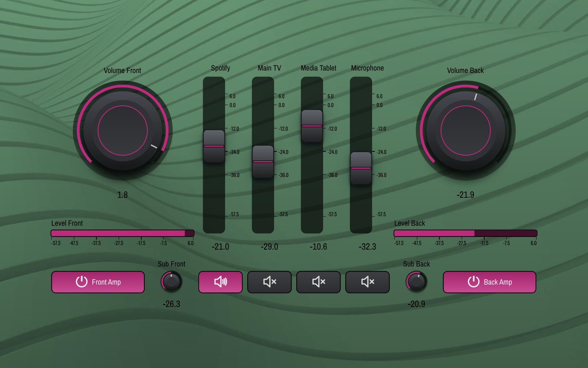The height and width of the screenshot is (368, 588).
Task: Click the Media Tablet fader handle
Action: tap(312, 126)
